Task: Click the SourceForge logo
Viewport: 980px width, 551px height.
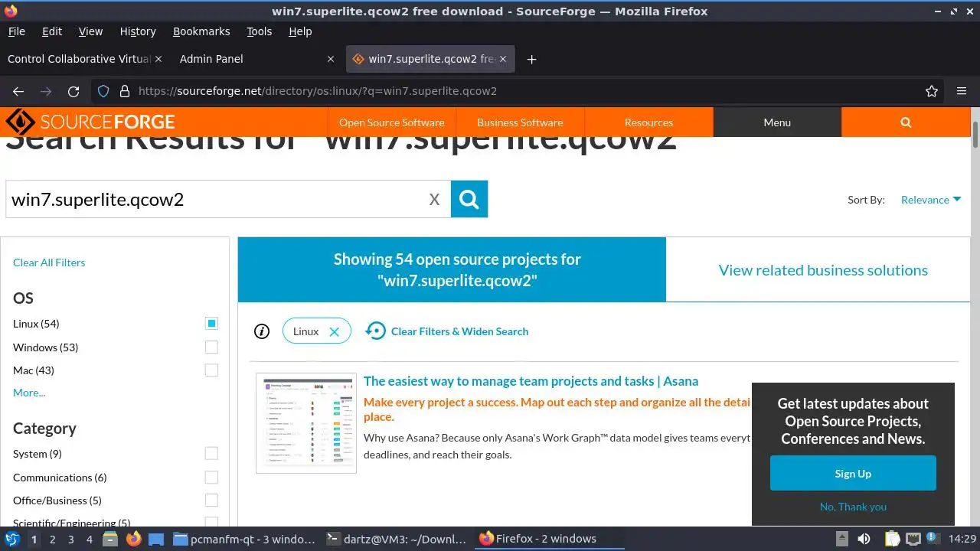Action: [x=90, y=122]
